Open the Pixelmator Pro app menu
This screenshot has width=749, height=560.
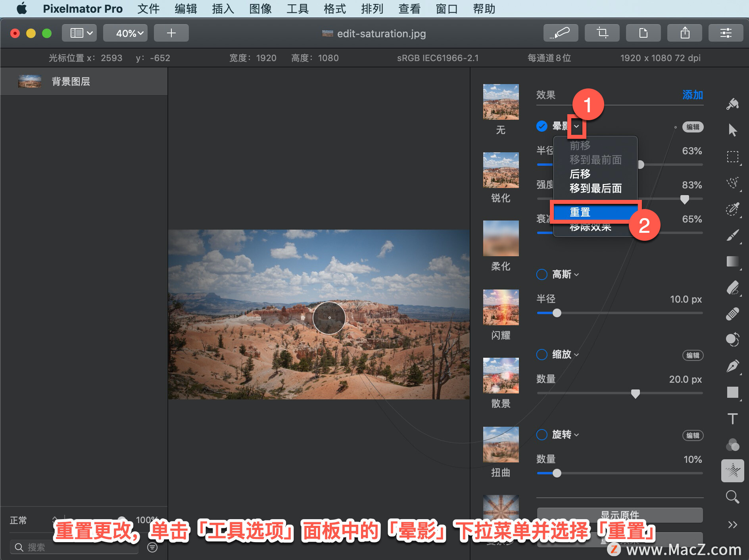tap(83, 9)
